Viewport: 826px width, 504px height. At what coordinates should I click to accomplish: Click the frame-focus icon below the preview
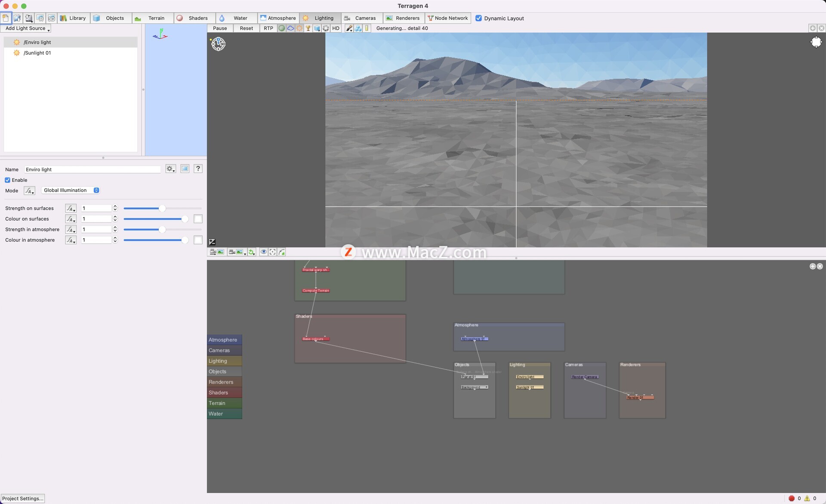273,252
